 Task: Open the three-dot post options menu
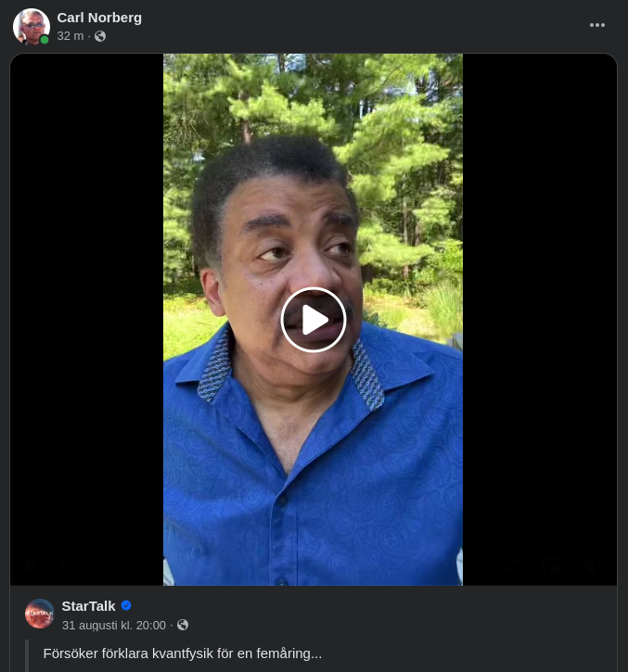597,25
